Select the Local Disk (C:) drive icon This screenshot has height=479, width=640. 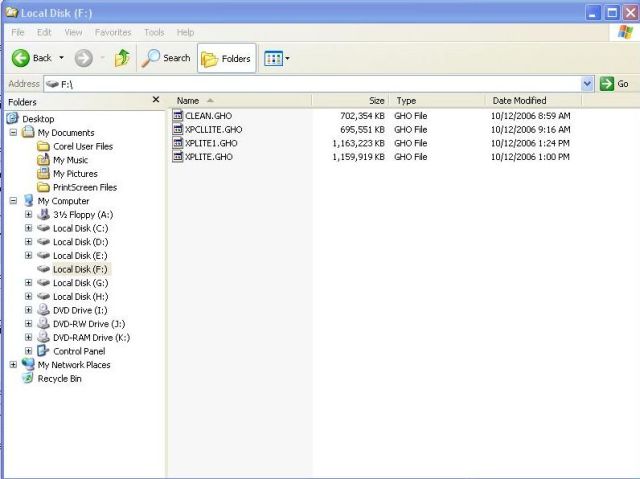click(43, 228)
